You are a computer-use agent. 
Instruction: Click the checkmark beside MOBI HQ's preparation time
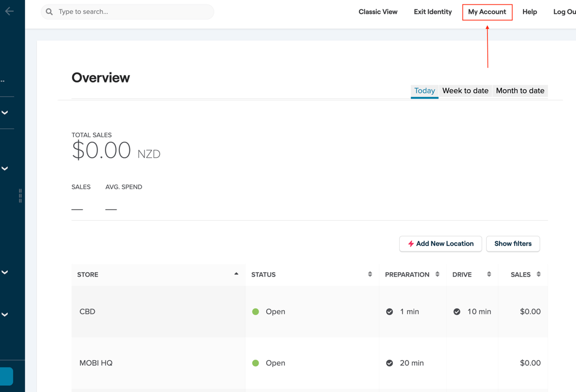tap(390, 363)
